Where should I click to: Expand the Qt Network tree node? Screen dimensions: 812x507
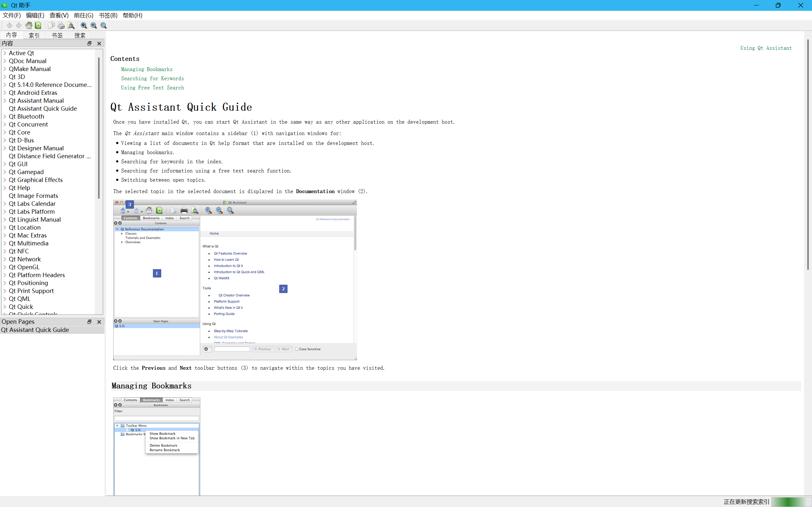[5, 259]
